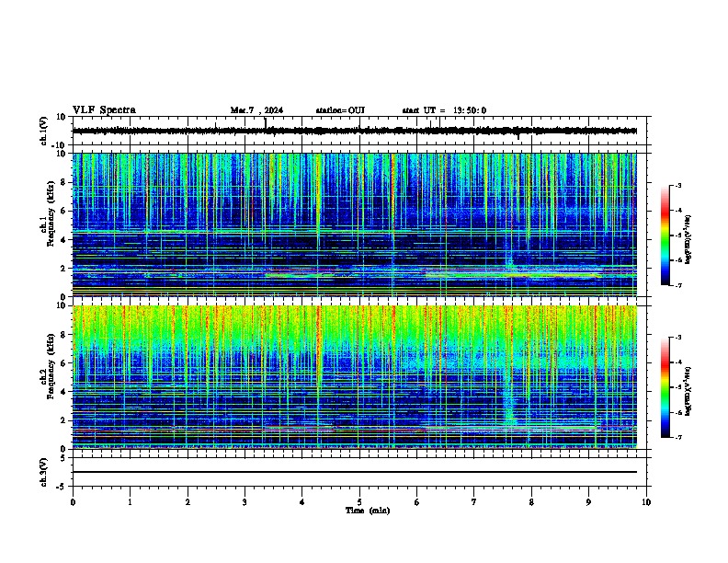
Task: Select the date text "Mar.7 , 2024"
Action: 256,110
